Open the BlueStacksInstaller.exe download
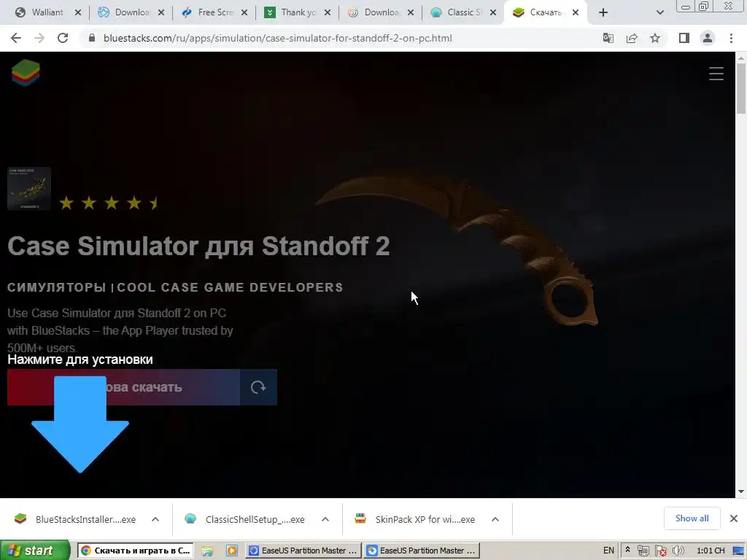Screen dimensions: 747x560 (75, 519)
